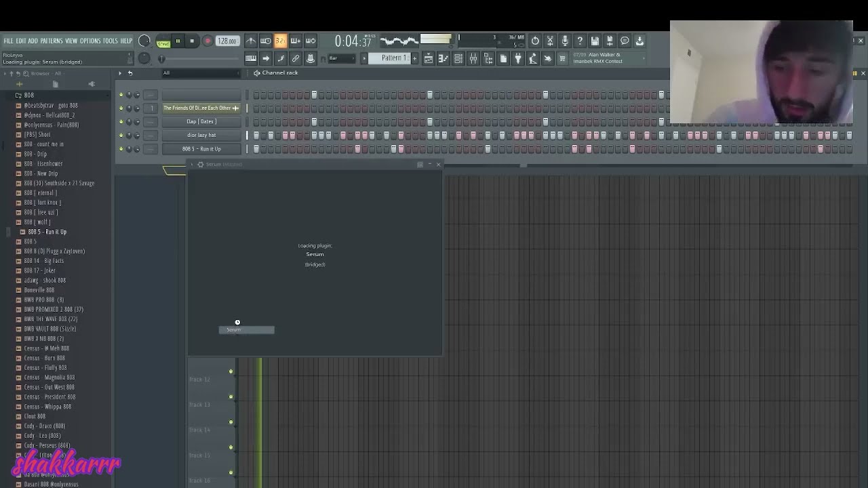Open the Channel rack play arrow menu
This screenshot has height=488, width=868.
point(120,73)
